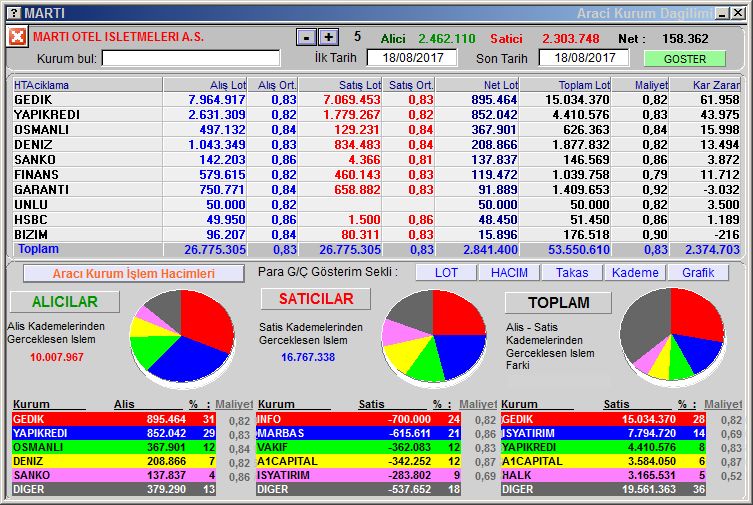Select the GEDIK row in main table
This screenshot has width=753, height=505.
[x=376, y=100]
